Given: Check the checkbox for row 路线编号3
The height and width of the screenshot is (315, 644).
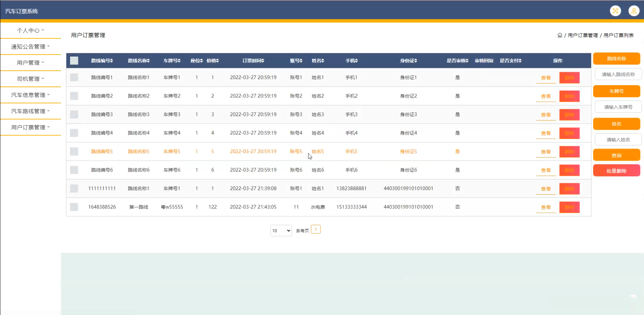Looking at the screenshot, I should (74, 115).
